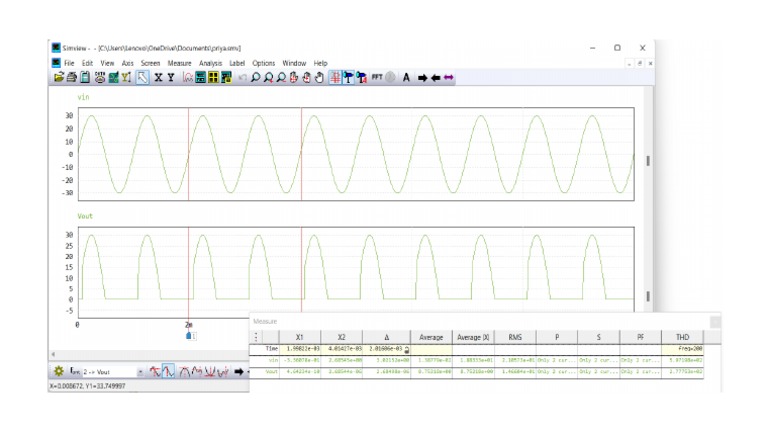Click the right arrow toolbar icon
This screenshot has height=433, width=768.
422,77
